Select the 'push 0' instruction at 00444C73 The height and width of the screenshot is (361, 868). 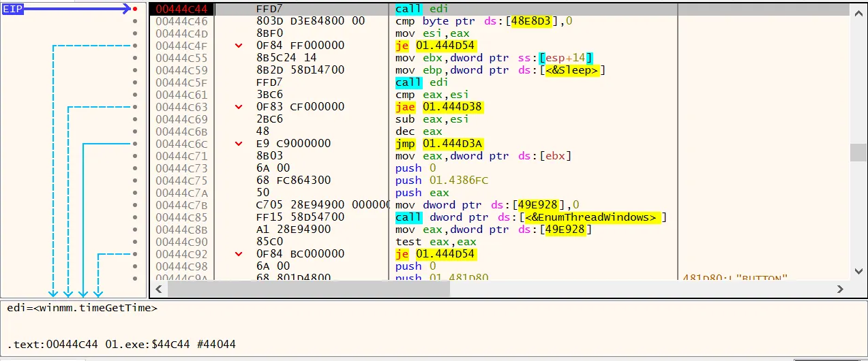click(415, 168)
